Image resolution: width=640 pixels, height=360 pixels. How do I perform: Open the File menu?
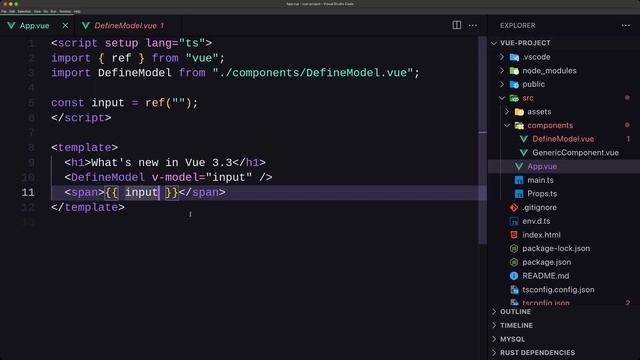(x=4, y=11)
